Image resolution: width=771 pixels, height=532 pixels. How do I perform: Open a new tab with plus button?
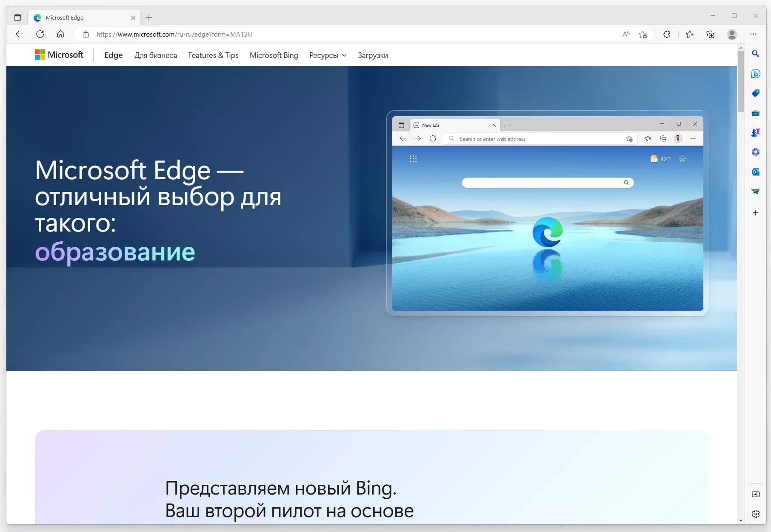(x=148, y=17)
